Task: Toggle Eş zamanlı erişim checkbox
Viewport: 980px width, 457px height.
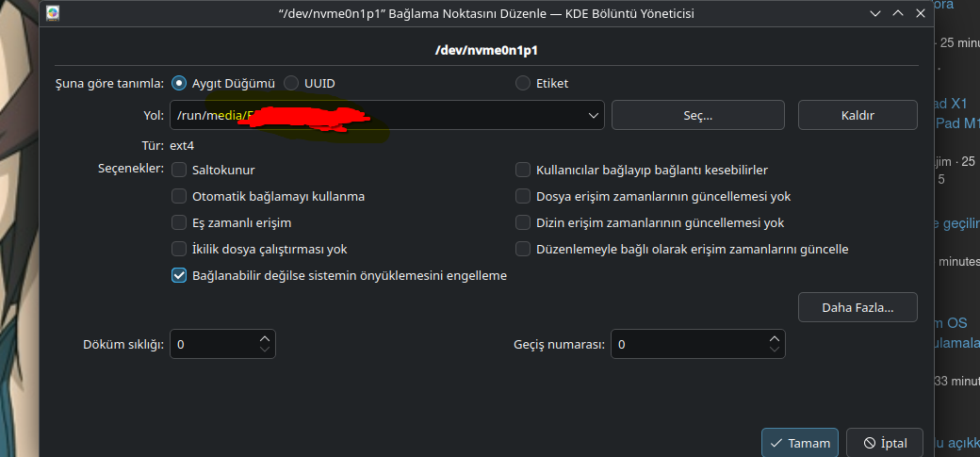Action: click(179, 222)
